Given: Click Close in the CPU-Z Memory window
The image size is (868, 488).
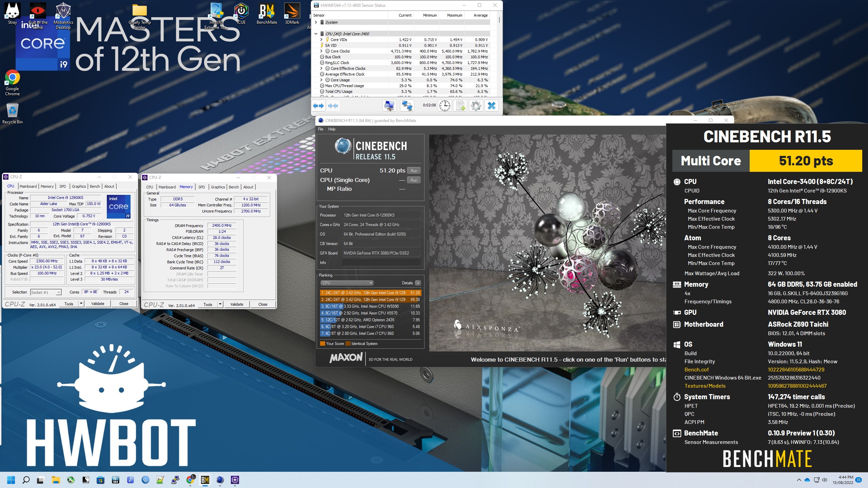Looking at the screenshot, I should click(263, 304).
